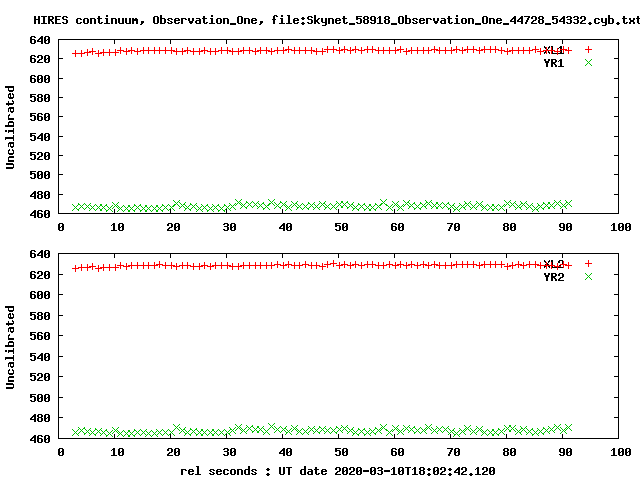Click the 60 x-axis tick of lower chart
Viewport: 640px width, 480px height.
[x=397, y=452]
